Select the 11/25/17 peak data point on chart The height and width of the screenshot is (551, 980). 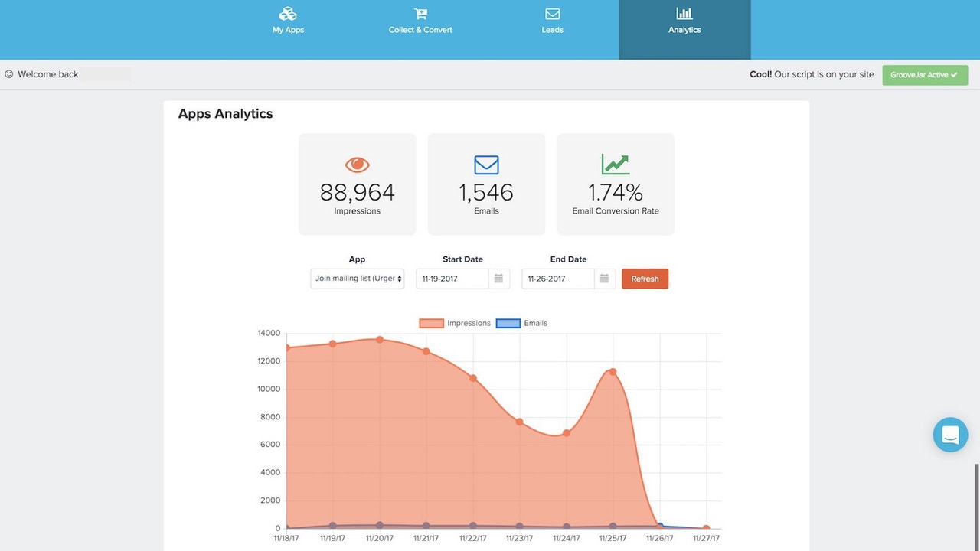click(612, 371)
